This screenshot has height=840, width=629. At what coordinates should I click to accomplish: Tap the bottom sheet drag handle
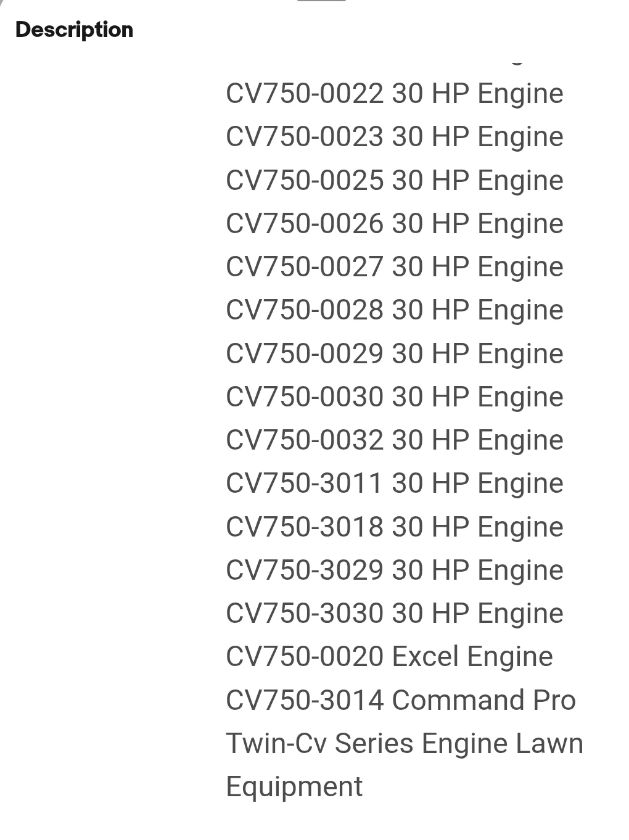pos(321,1)
